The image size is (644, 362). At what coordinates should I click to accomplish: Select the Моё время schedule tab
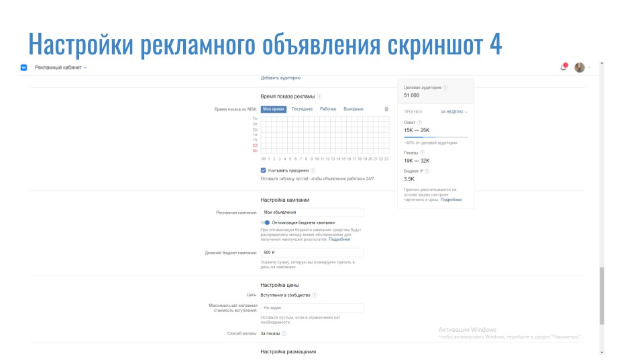click(274, 109)
